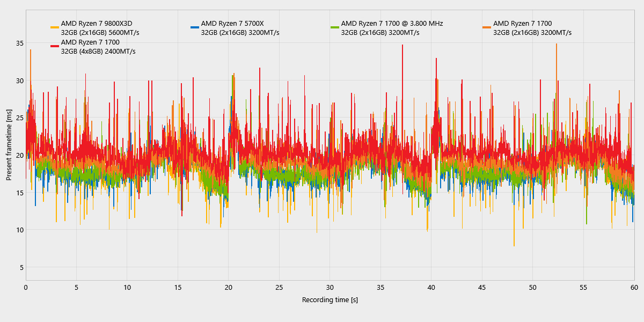
Task: Click the 'Present frametime [ms]' axis title
Action: (9, 145)
